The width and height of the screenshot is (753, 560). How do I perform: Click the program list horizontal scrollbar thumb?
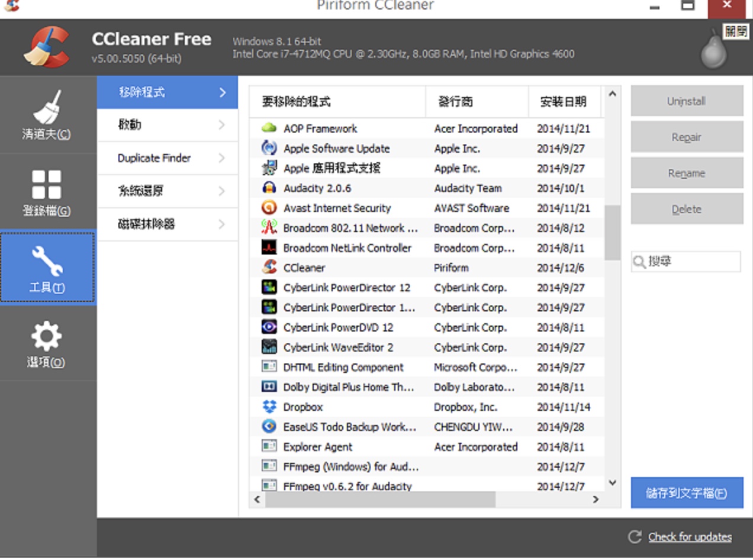click(x=380, y=499)
